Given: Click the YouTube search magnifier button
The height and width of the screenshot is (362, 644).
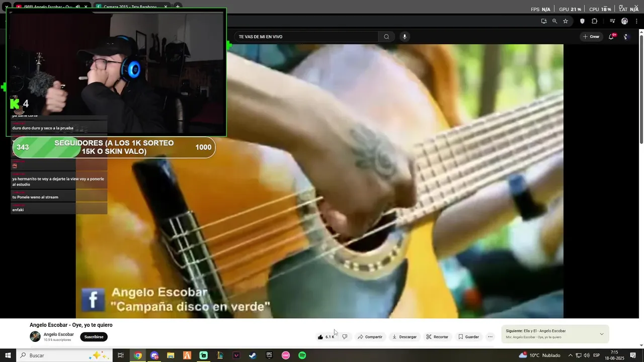Looking at the screenshot, I should click(386, 37).
